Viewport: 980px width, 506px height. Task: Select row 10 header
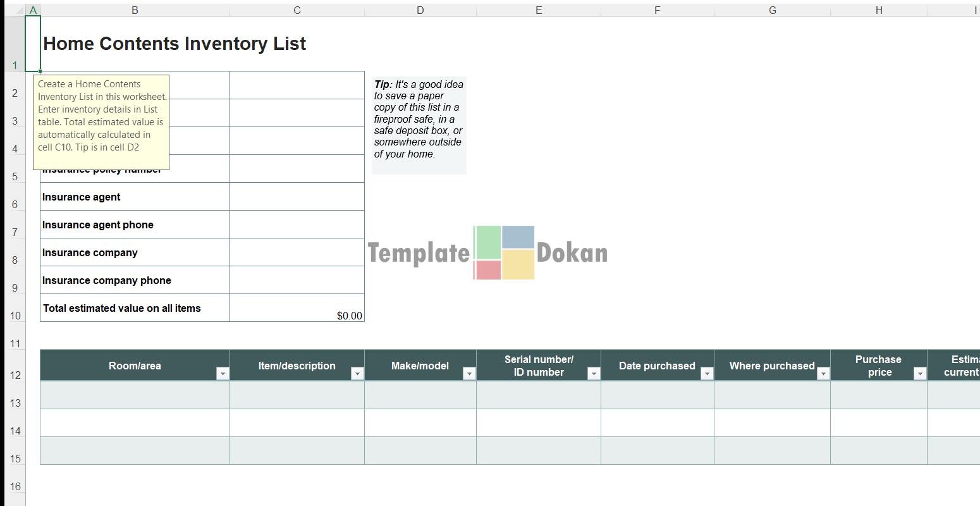tap(15, 315)
